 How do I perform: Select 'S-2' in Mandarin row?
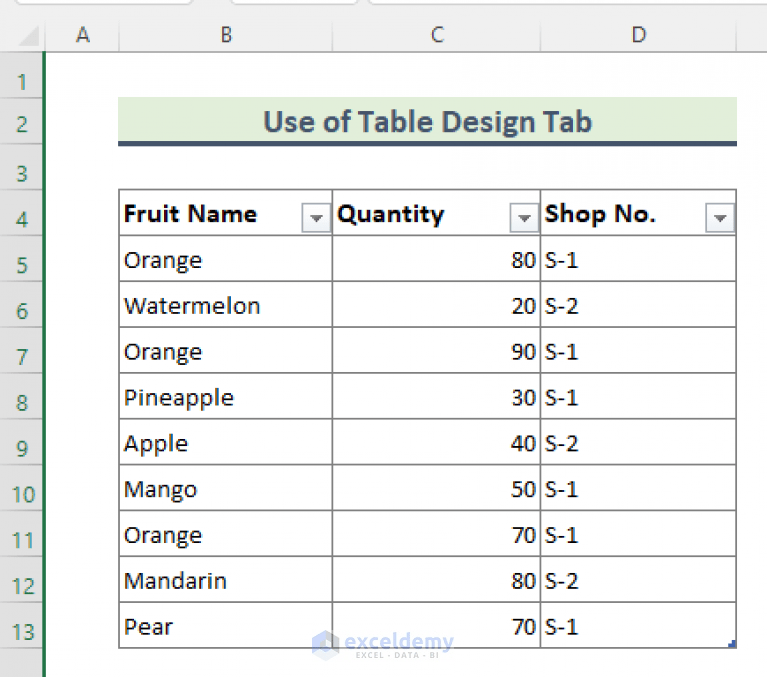tap(638, 580)
